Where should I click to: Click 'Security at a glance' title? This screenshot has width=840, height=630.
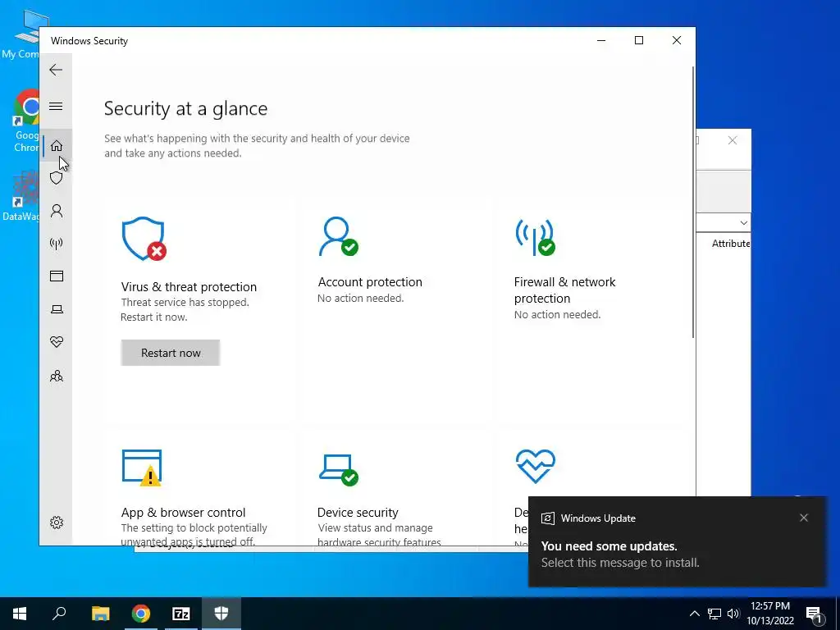[x=185, y=109]
